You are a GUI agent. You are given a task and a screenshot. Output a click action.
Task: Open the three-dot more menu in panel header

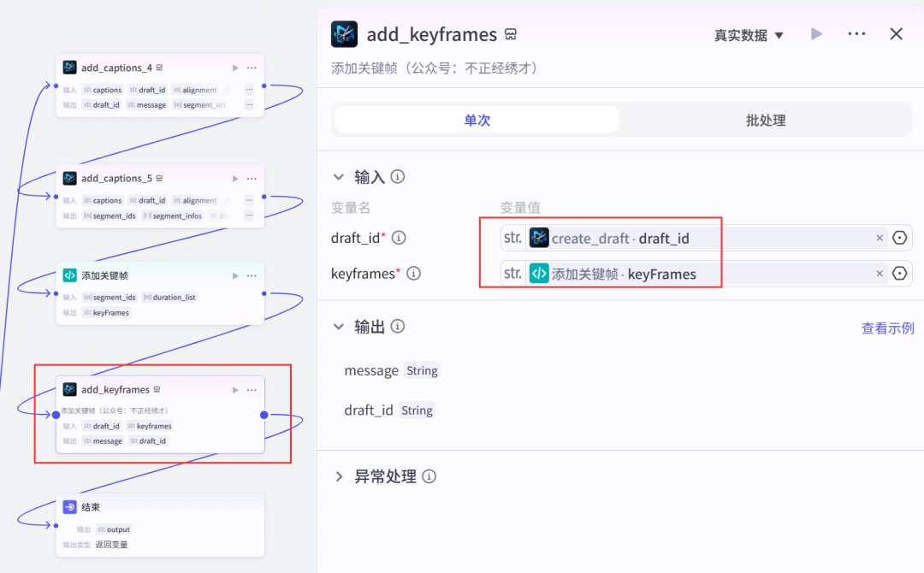(856, 34)
